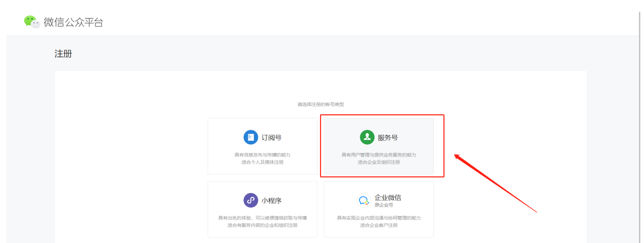Click the 微信公众平台 title text
Viewport: 644px width, 243px height.
(73, 22)
